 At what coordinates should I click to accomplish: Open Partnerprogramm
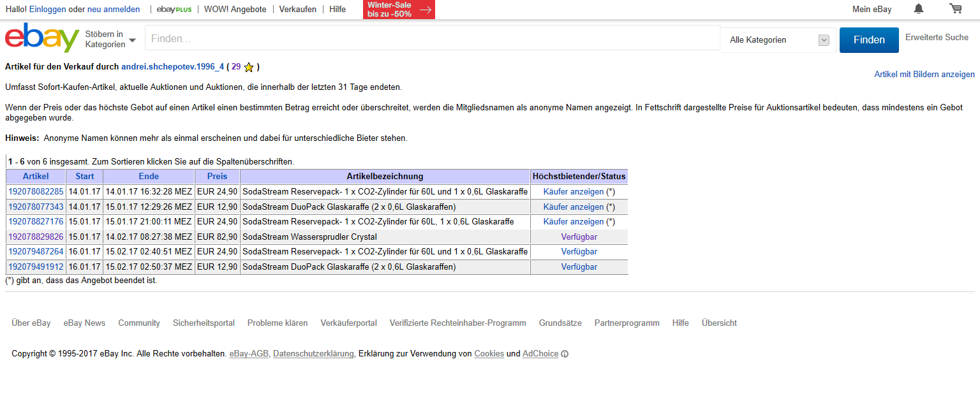coord(627,323)
